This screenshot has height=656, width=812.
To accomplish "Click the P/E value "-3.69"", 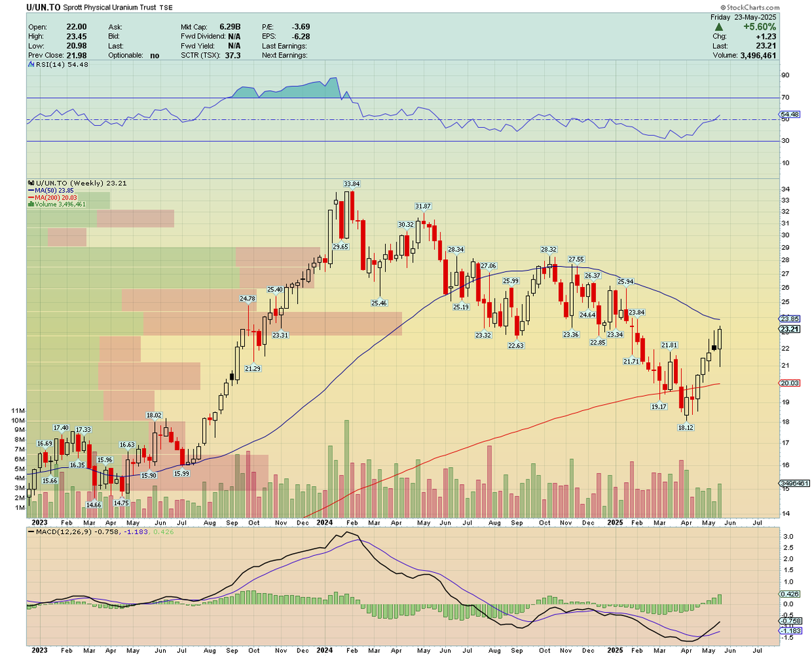I will (x=300, y=27).
